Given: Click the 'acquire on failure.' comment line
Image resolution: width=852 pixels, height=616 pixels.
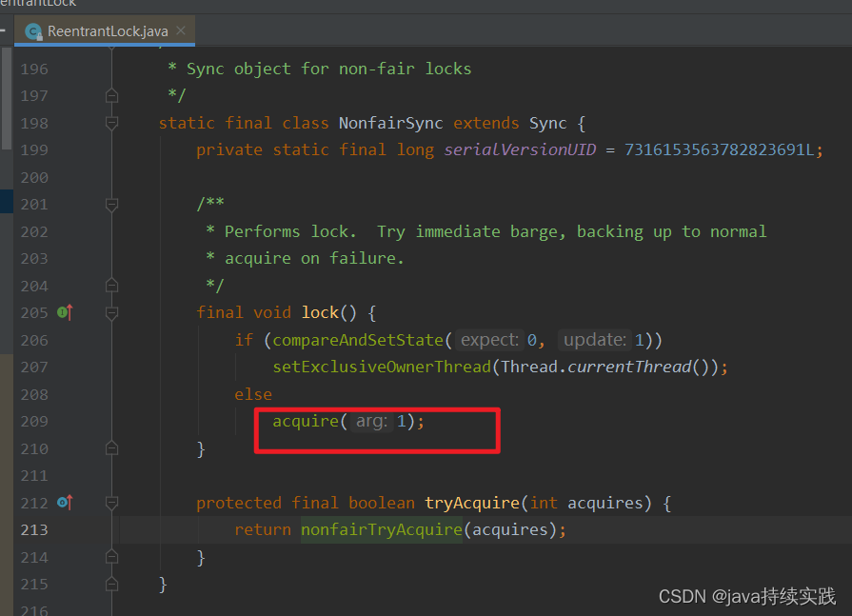Looking at the screenshot, I should pos(314,259).
